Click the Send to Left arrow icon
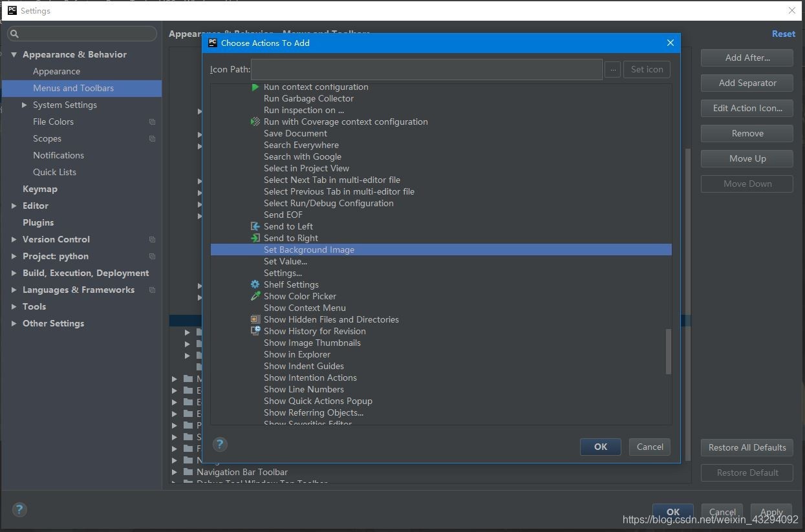 [255, 226]
